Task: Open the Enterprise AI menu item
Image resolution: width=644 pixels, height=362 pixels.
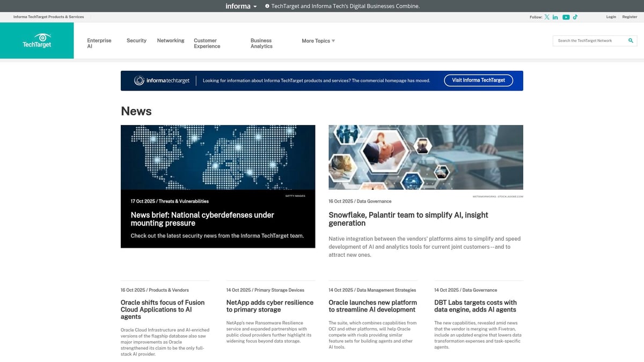Action: pyautogui.click(x=99, y=43)
